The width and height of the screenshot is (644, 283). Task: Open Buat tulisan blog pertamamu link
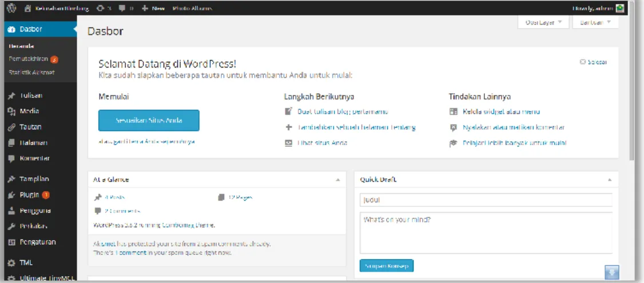(343, 111)
